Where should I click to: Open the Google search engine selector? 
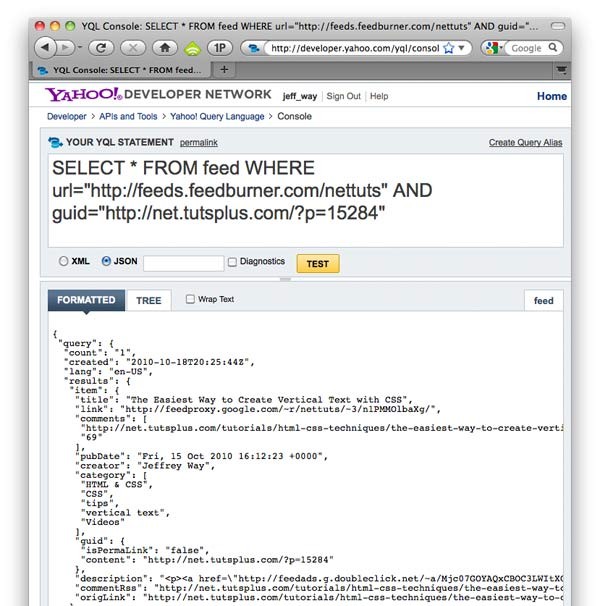click(493, 48)
